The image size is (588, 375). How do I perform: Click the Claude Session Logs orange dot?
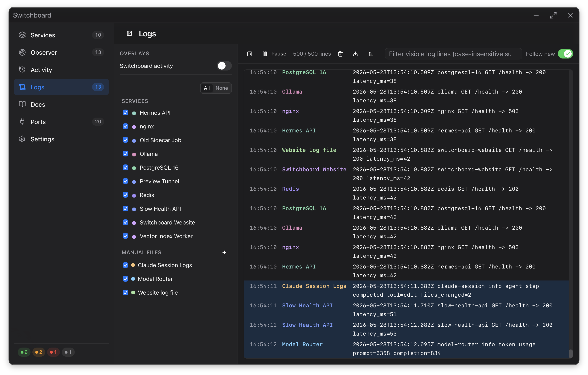(133, 265)
